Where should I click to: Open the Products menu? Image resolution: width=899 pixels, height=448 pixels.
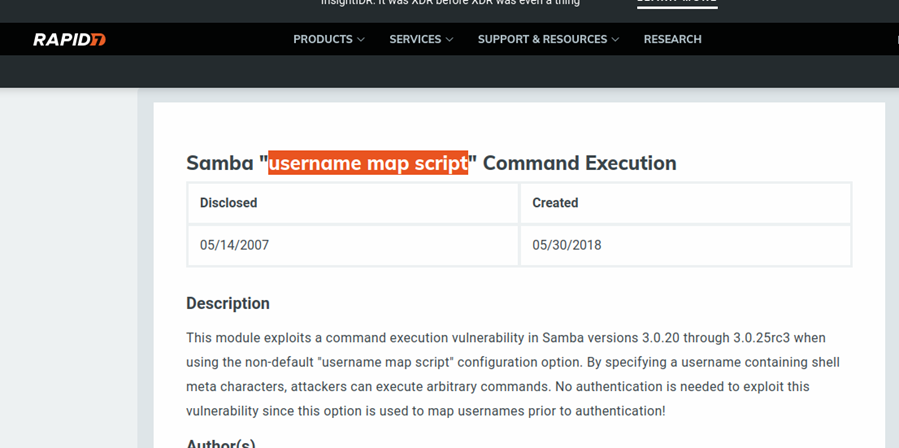pyautogui.click(x=323, y=40)
